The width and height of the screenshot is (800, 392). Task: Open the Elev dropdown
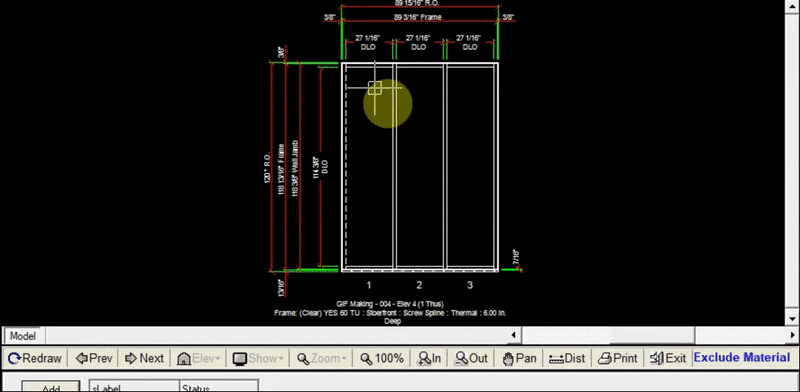(198, 358)
